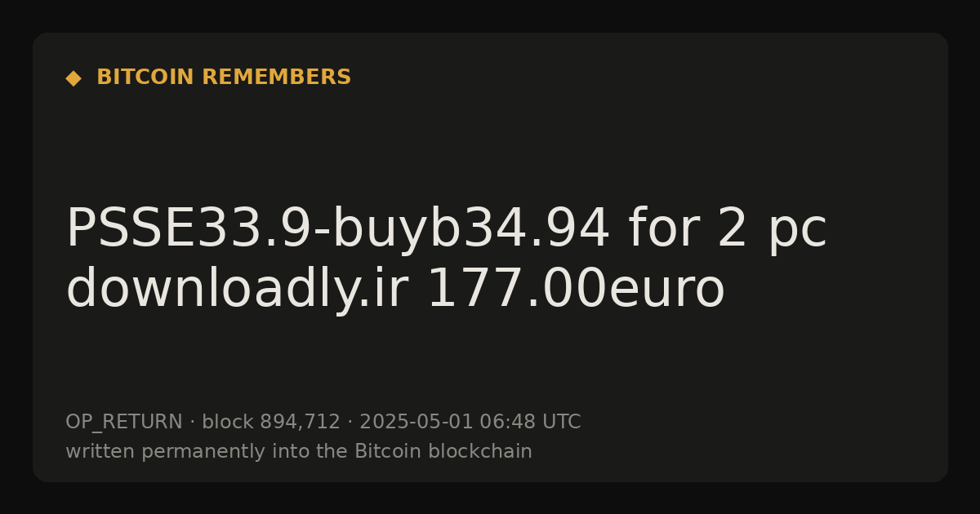
Task: Click block number 894,712
Action: 300,423
